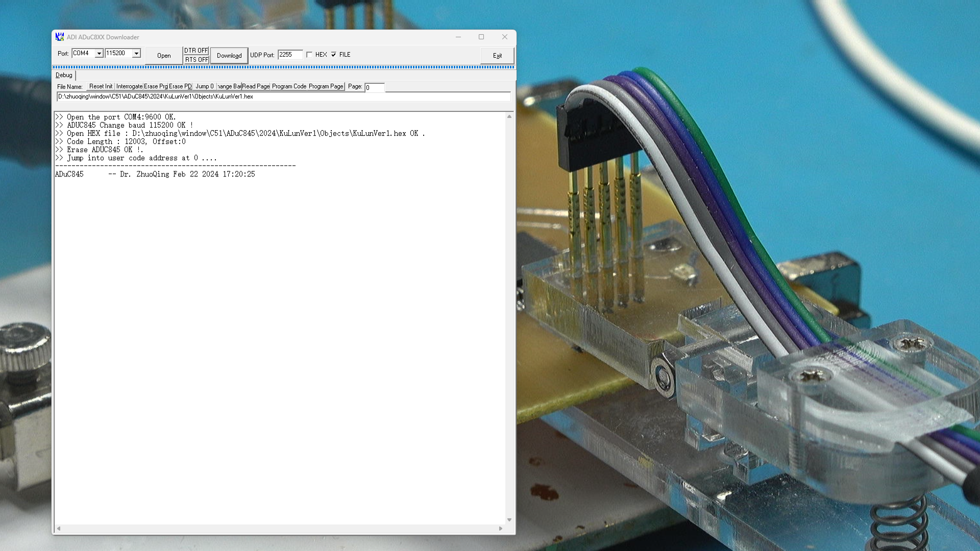Select the Debug tab
Image resolution: width=980 pixels, height=551 pixels.
[64, 75]
